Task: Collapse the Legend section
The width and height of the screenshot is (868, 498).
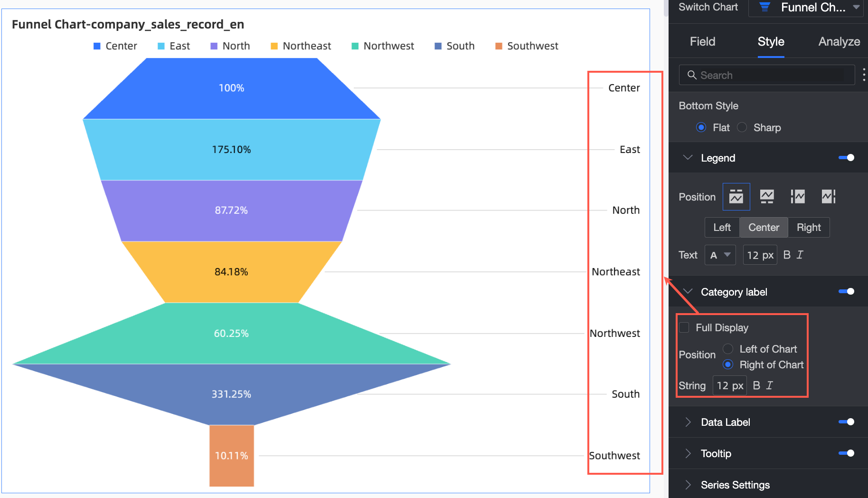Action: pyautogui.click(x=688, y=158)
